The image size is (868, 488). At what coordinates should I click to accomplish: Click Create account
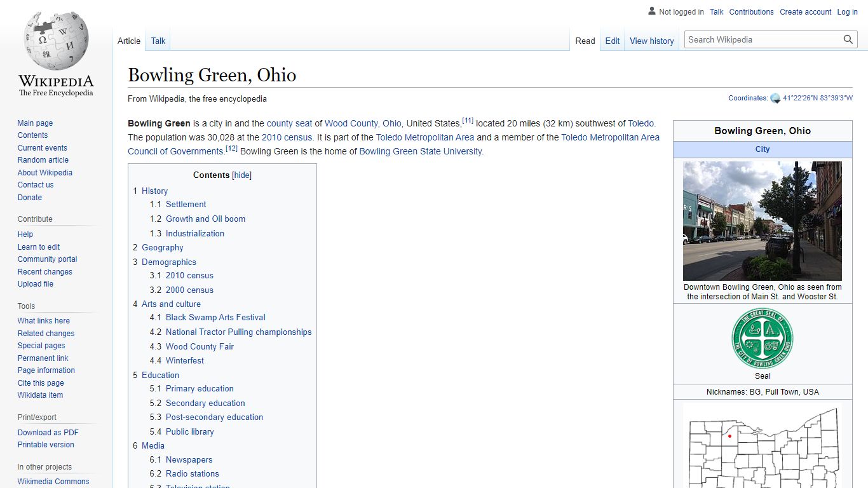tap(806, 12)
